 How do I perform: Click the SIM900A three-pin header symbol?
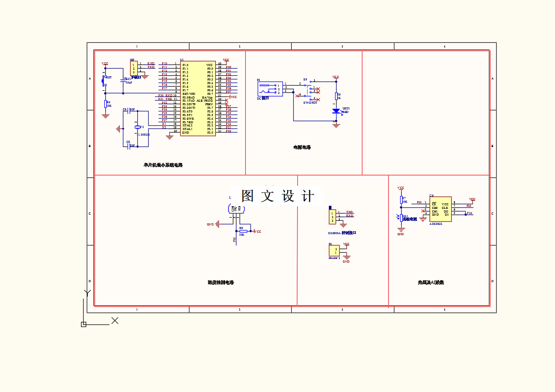coord(332,217)
